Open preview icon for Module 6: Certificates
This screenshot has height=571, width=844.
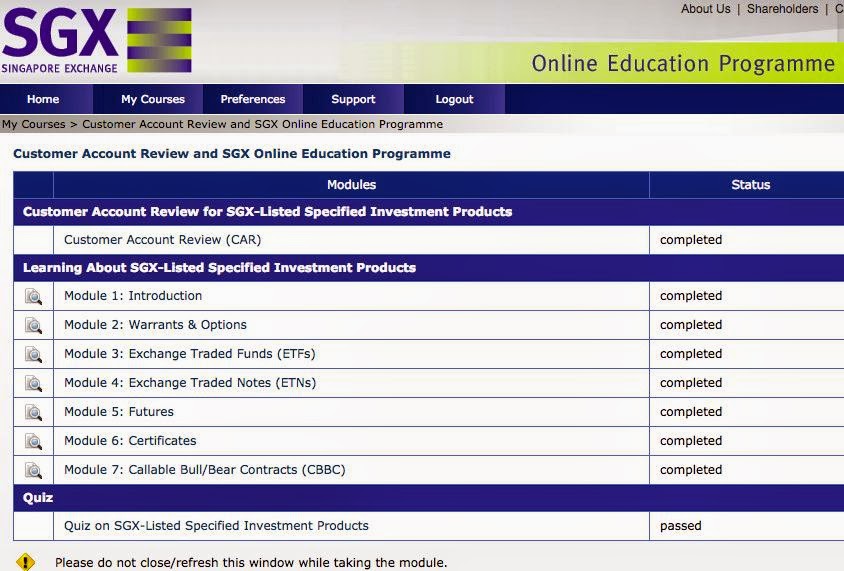[33, 441]
